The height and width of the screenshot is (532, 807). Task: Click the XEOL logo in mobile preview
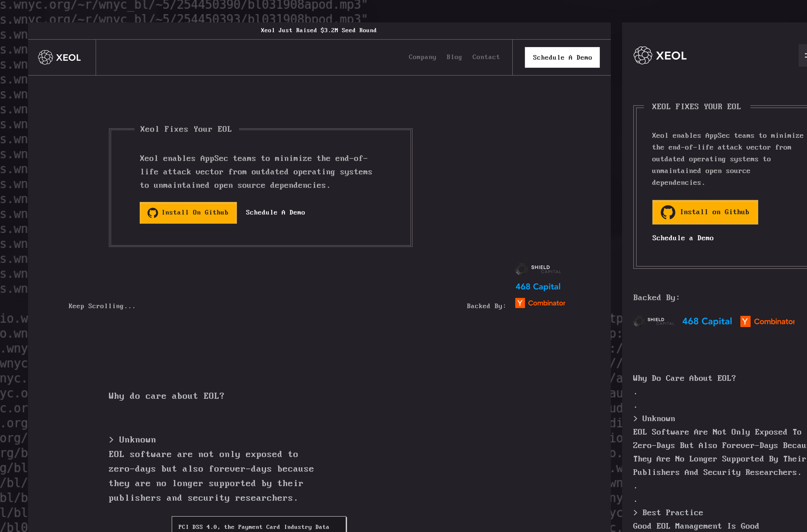(x=660, y=55)
